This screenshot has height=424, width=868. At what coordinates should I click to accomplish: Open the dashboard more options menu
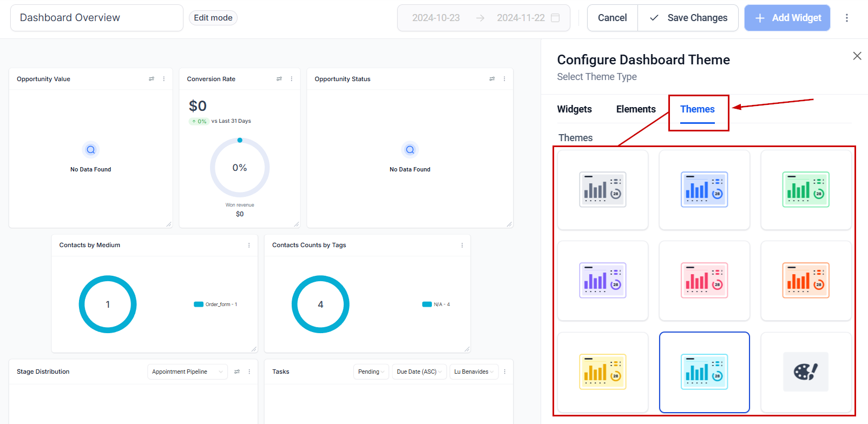(x=847, y=18)
